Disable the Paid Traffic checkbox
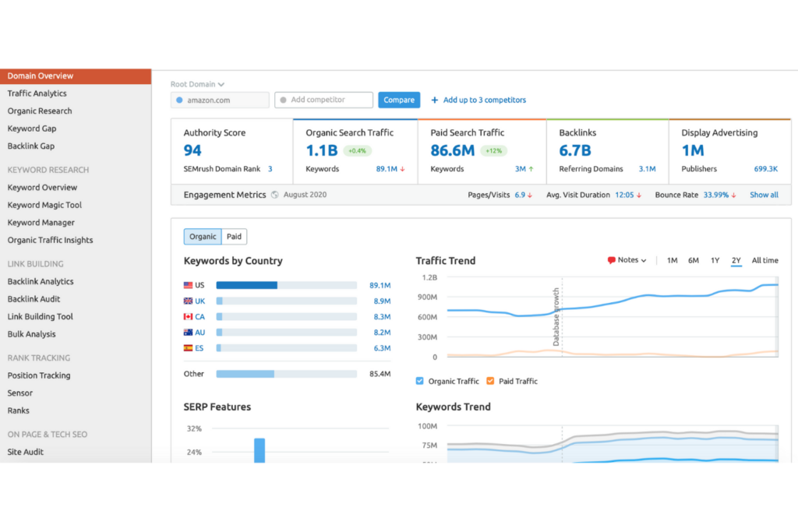Image resolution: width=798 pixels, height=532 pixels. [489, 381]
